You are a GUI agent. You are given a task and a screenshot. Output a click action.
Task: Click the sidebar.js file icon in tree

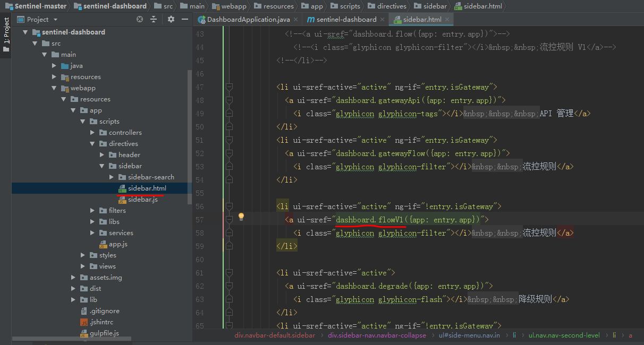point(122,200)
